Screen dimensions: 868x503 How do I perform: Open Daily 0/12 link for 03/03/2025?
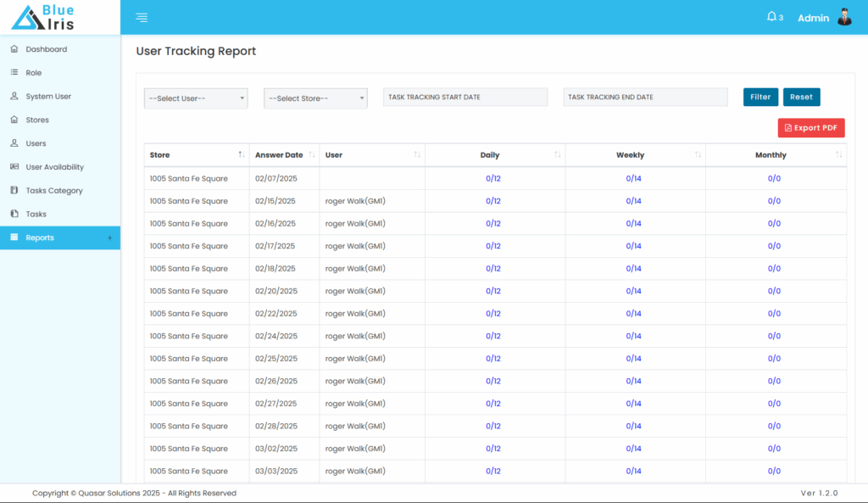tap(493, 471)
